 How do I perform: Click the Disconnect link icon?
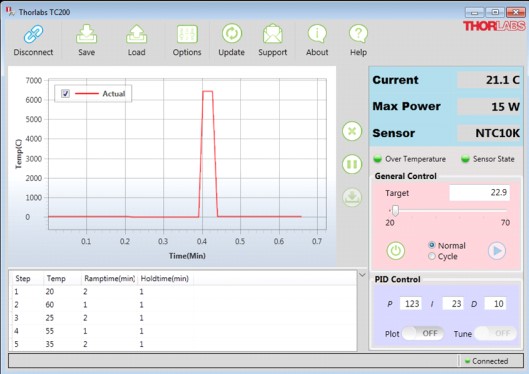33,34
